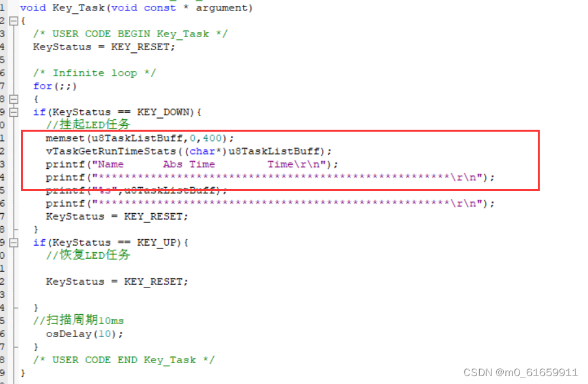Image resolution: width=588 pixels, height=384 pixels.
Task: Collapse the KEY_DOWN if-block fold marker
Action: 14,112
